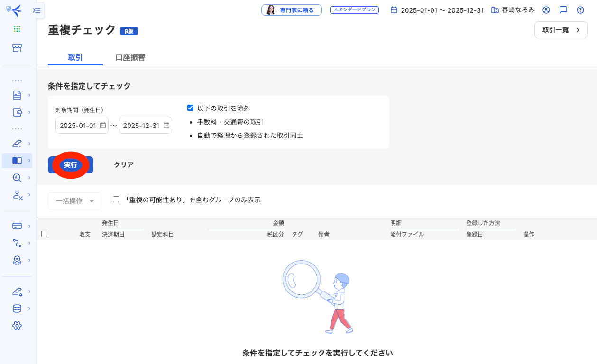Open the help question mark icon
This screenshot has height=364, width=597.
click(x=580, y=9)
